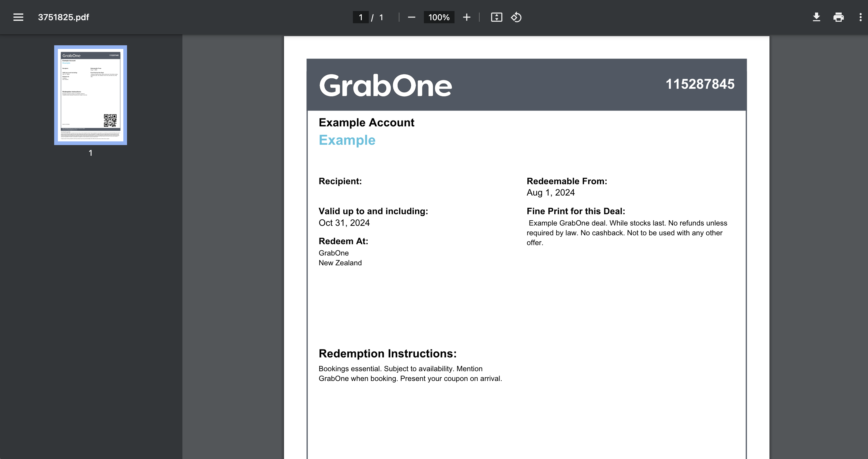Click the 3751825.pdf file name title
Viewport: 868px width, 459px height.
pos(63,17)
